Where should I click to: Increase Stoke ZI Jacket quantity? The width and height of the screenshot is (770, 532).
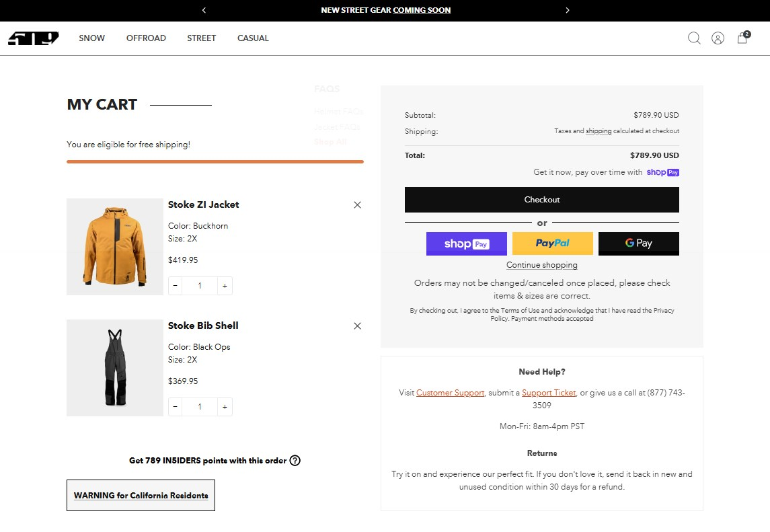click(225, 285)
